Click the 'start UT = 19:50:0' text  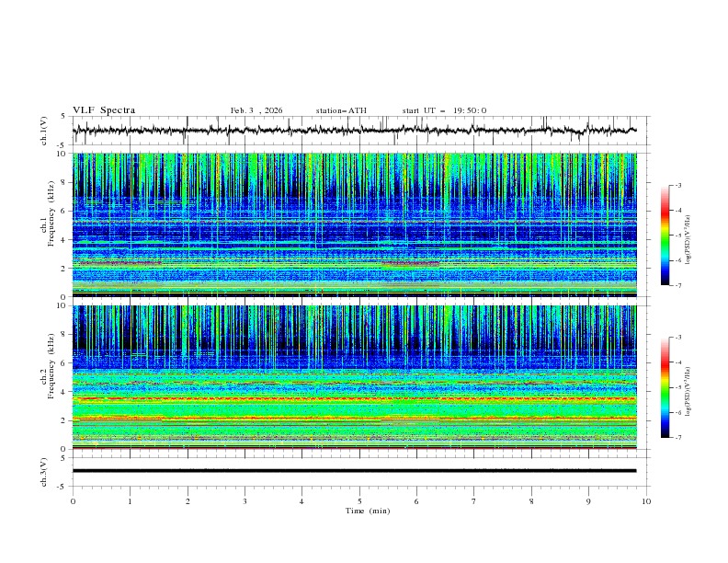[444, 110]
